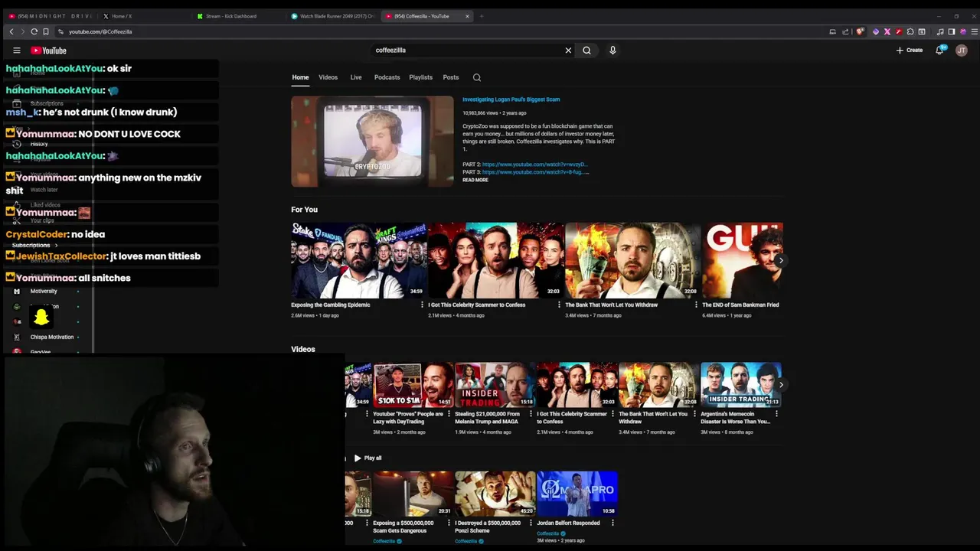Open the PART 3 YouTube link
Viewport: 980px width, 551px height.
(x=535, y=172)
